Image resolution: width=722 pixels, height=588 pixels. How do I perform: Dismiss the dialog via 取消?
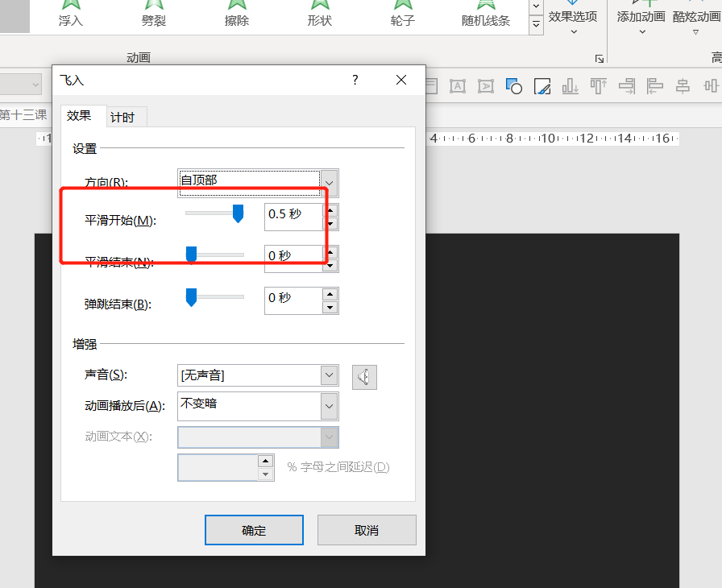[x=367, y=530]
